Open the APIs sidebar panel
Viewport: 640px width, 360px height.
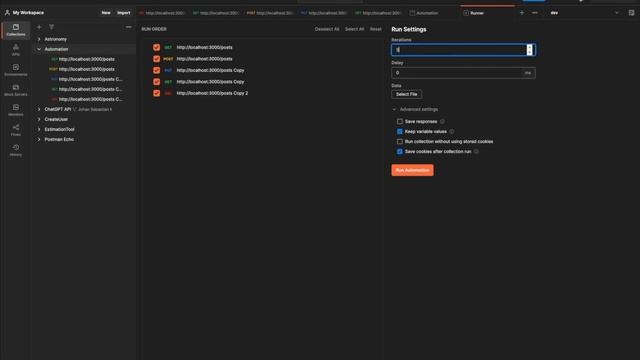(16, 50)
